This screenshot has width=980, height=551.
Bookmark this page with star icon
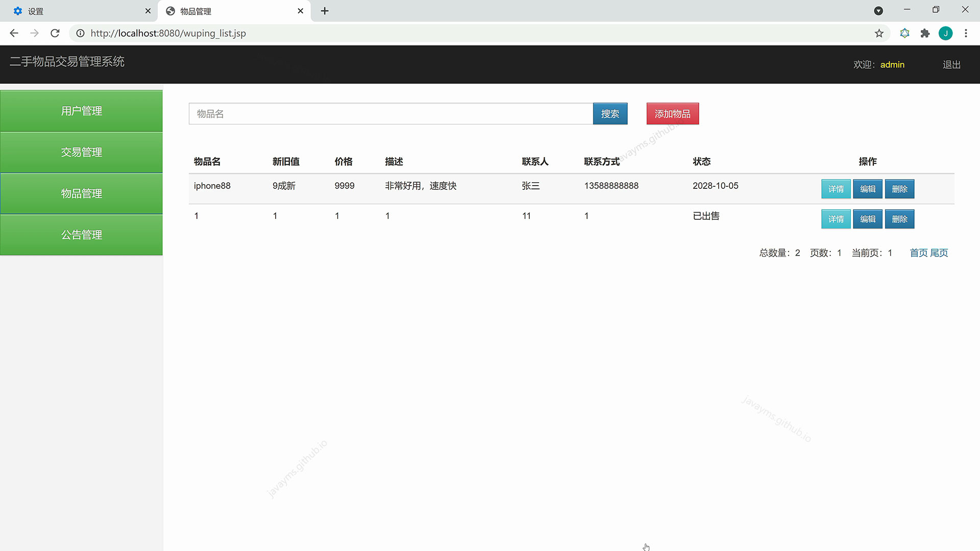pyautogui.click(x=879, y=33)
